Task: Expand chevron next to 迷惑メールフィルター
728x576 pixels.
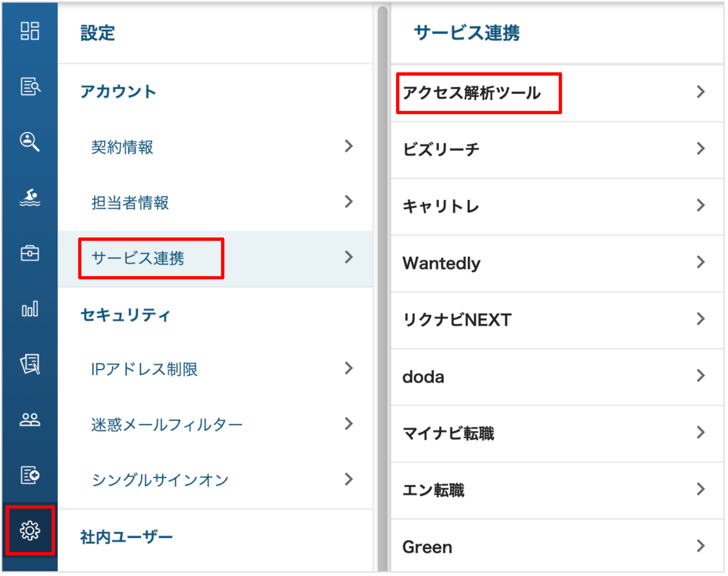Action: coord(348,424)
